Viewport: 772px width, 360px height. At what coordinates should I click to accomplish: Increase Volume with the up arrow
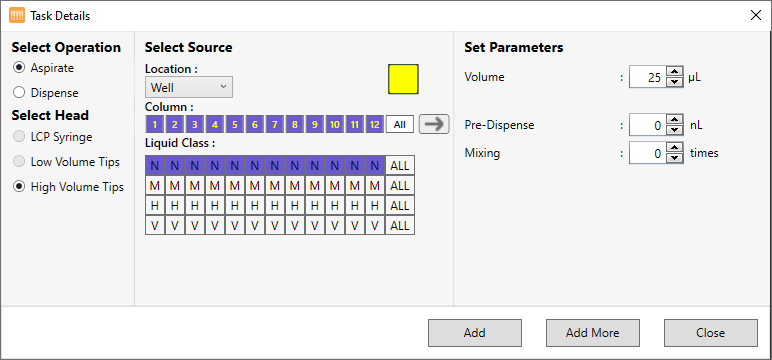coord(675,72)
